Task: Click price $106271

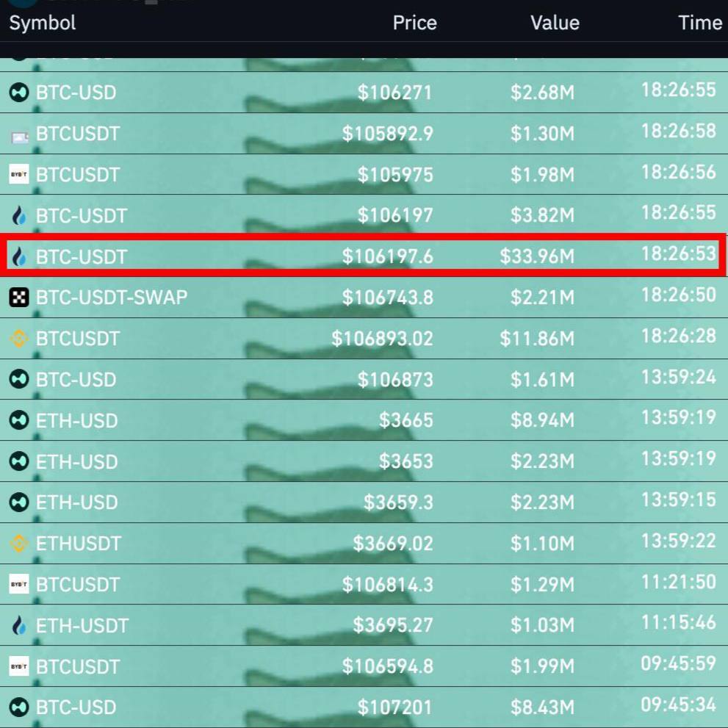Action: 395,93
